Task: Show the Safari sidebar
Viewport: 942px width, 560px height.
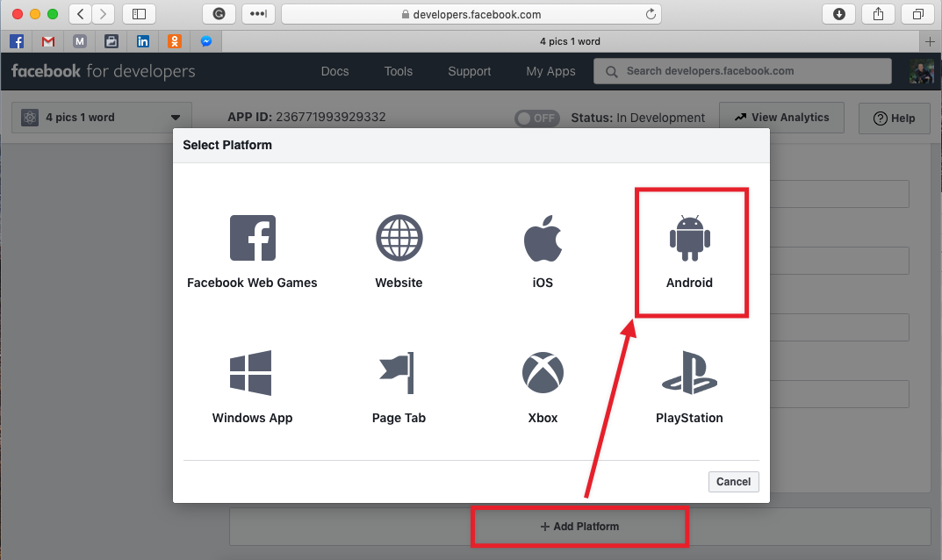Action: tap(140, 14)
